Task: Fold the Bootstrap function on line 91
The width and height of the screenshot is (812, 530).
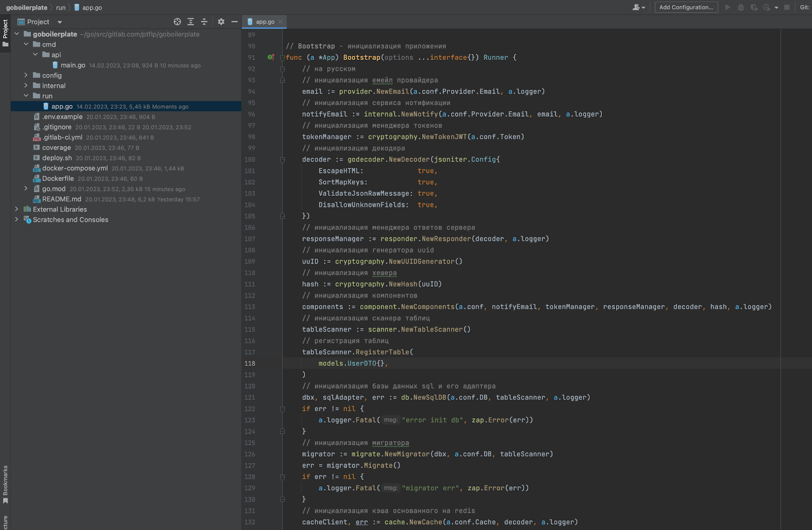Action: 283,58
